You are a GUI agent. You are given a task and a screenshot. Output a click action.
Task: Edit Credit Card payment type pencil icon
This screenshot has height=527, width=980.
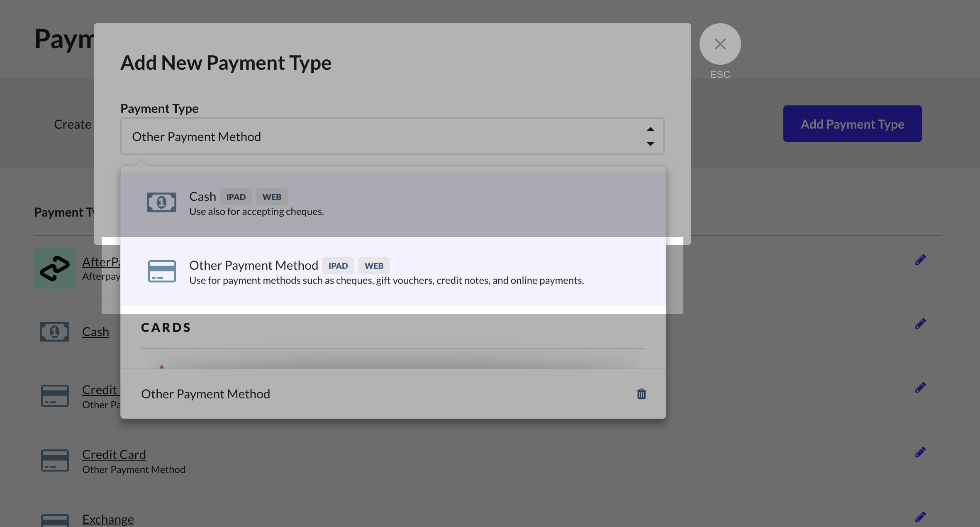click(x=920, y=452)
